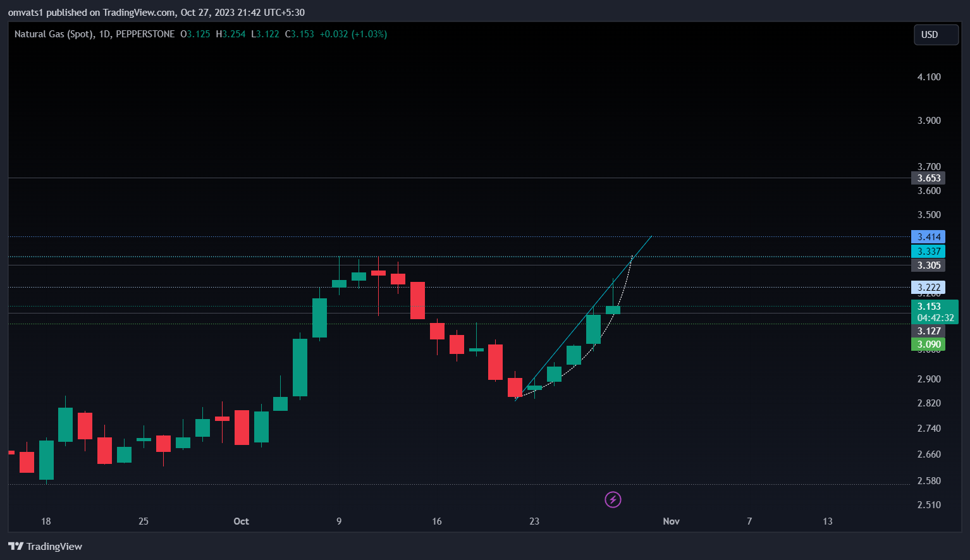Image resolution: width=970 pixels, height=560 pixels.
Task: Click the purple lightning event icon
Action: [613, 500]
